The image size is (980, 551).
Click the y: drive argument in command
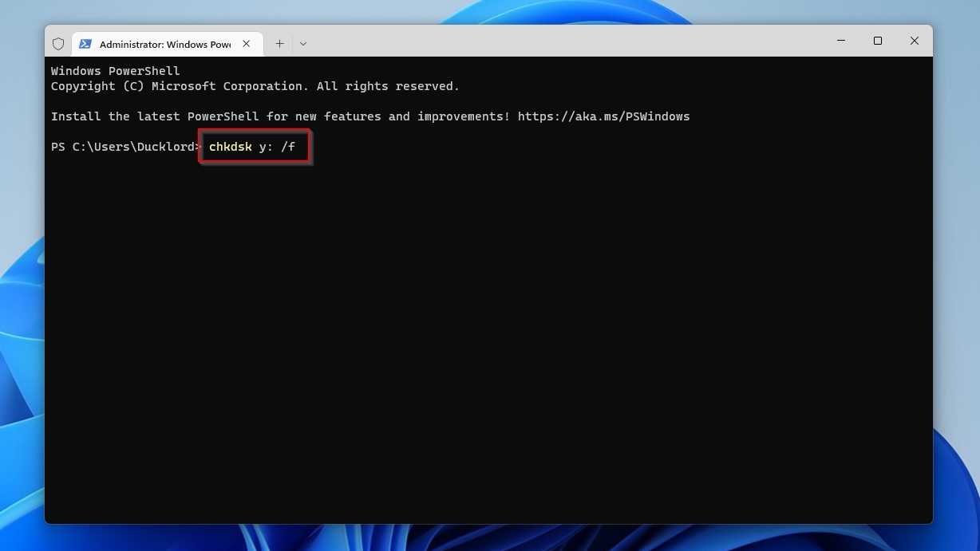[x=266, y=147]
